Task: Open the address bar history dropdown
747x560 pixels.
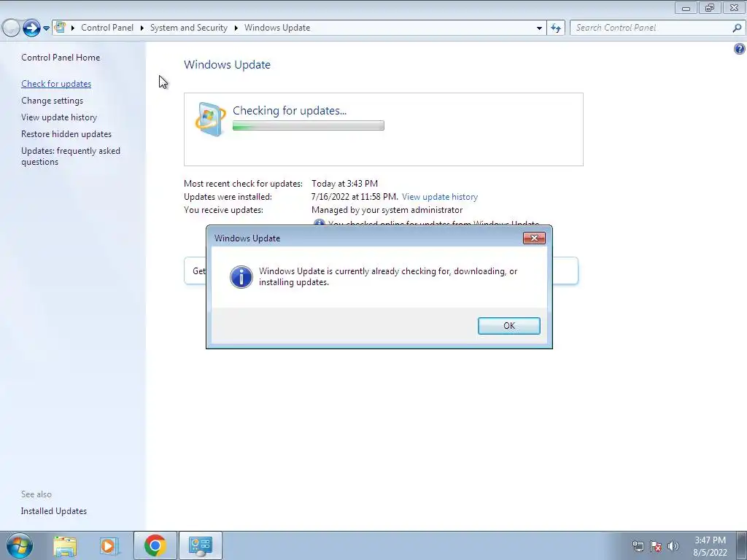Action: click(539, 28)
